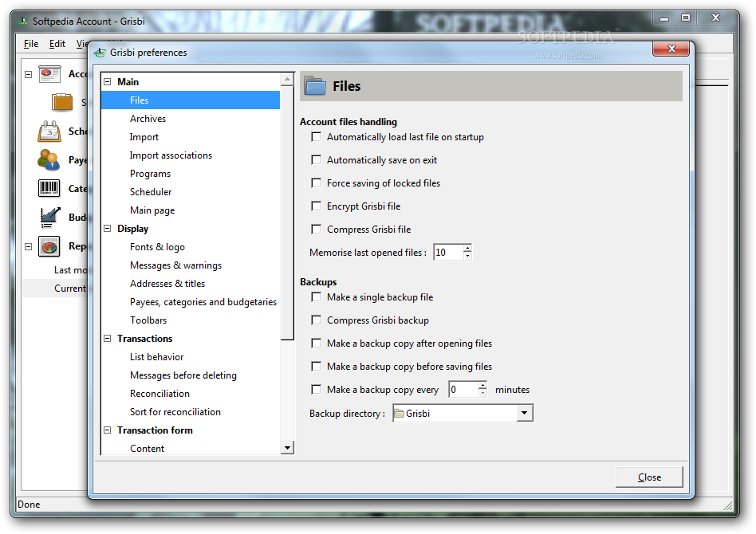Click the Budgetary lines chart icon in main window

coord(49,217)
